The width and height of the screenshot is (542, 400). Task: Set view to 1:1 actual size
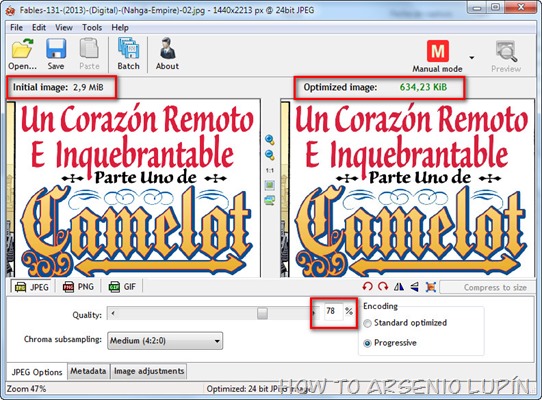pos(270,170)
